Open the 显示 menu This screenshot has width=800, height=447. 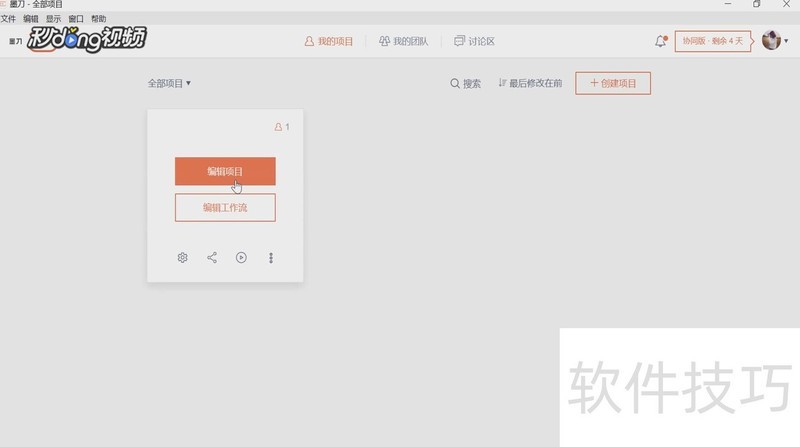click(x=53, y=19)
